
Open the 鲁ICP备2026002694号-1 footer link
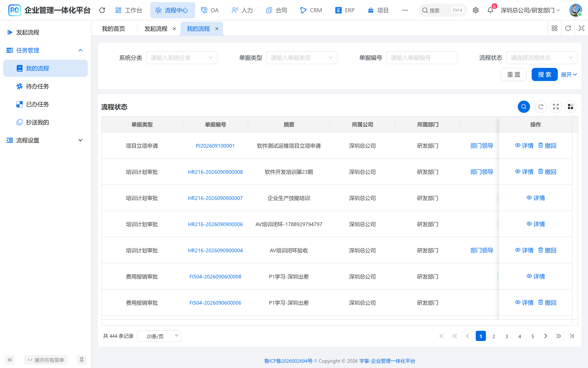tap(291, 361)
